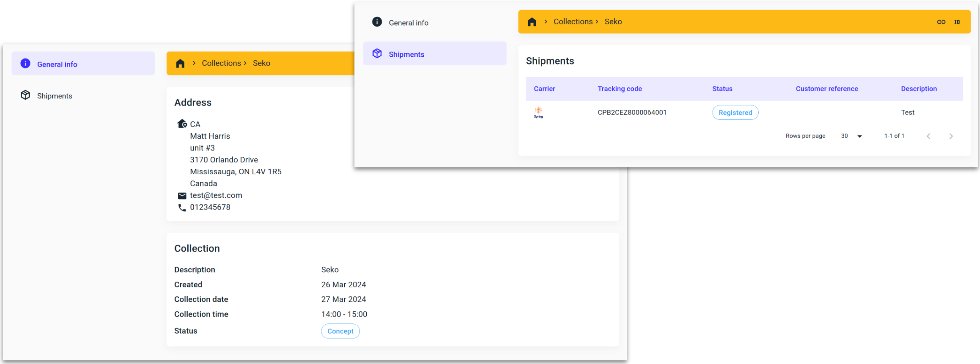This screenshot has height=364, width=980.
Task: Click the Concept status badge
Action: 340,331
